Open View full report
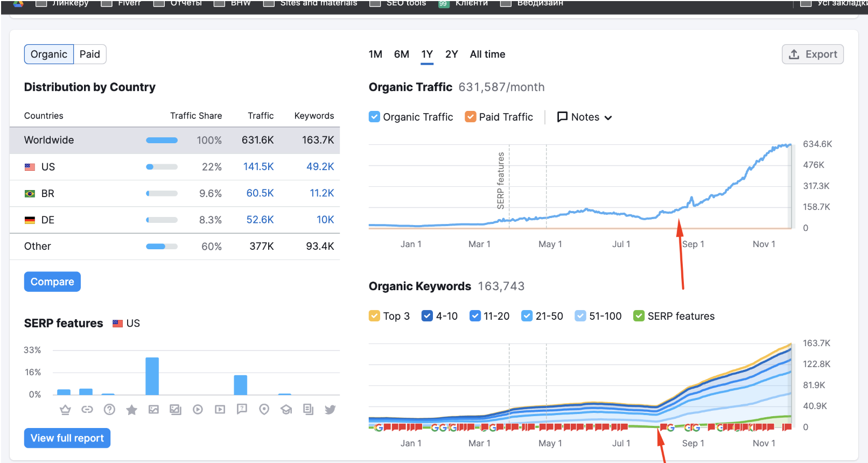The width and height of the screenshot is (868, 463). coord(67,438)
